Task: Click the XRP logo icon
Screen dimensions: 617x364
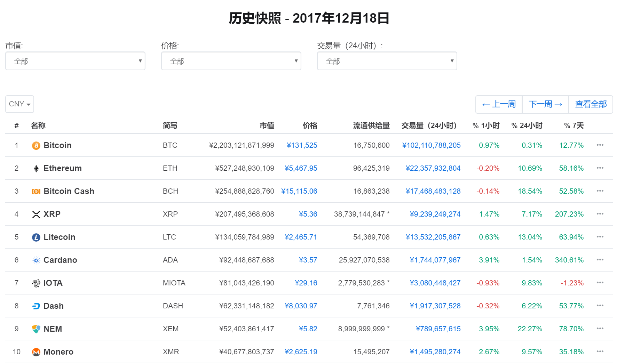Action: [x=36, y=214]
